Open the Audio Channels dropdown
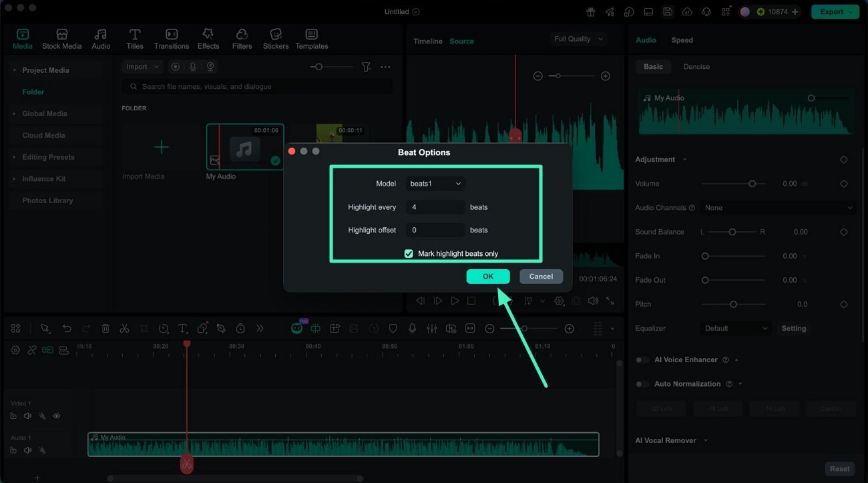Screen dimensions: 868x483 779,208
